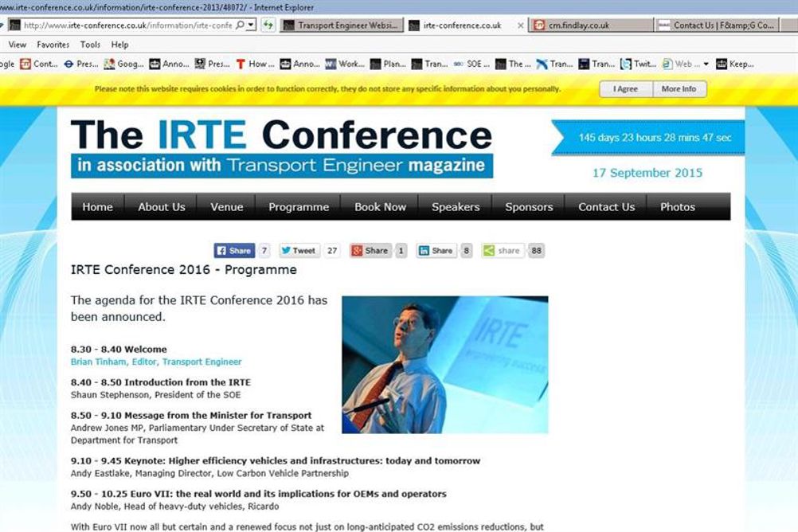Open the 'Work...' Word document bookmark
The width and height of the screenshot is (798, 532).
345,65
